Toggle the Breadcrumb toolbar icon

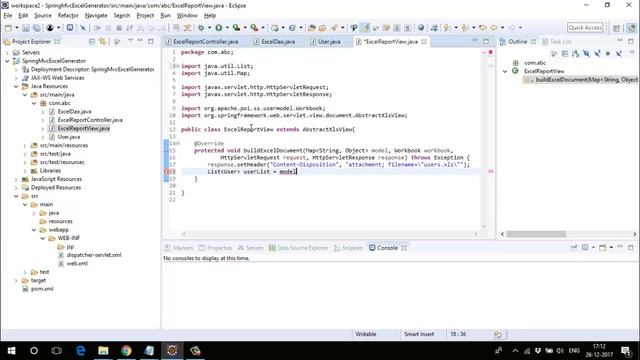coord(354,28)
